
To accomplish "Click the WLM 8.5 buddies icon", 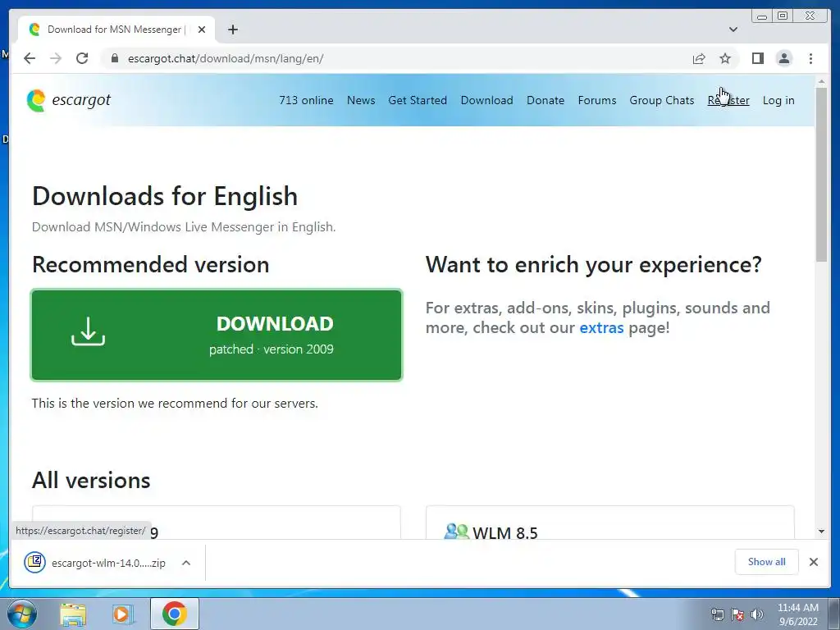I will (456, 532).
